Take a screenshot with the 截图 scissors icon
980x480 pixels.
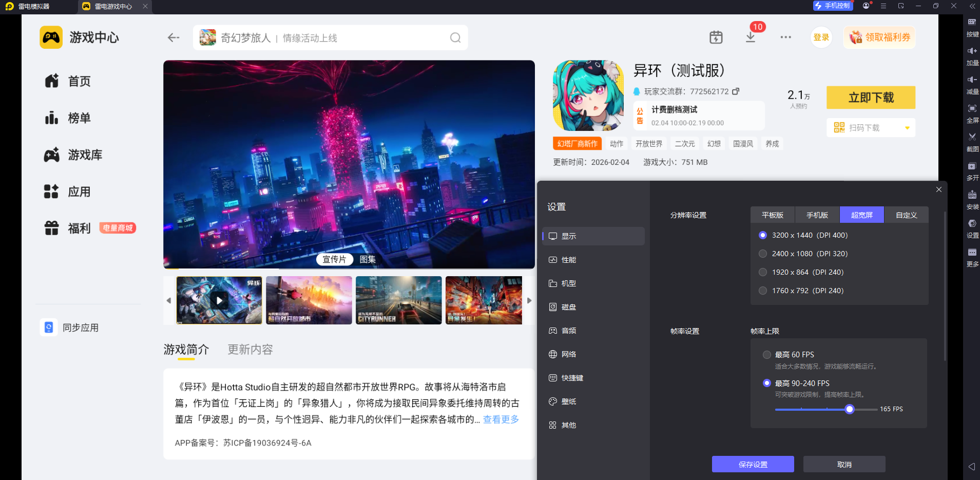(972, 137)
